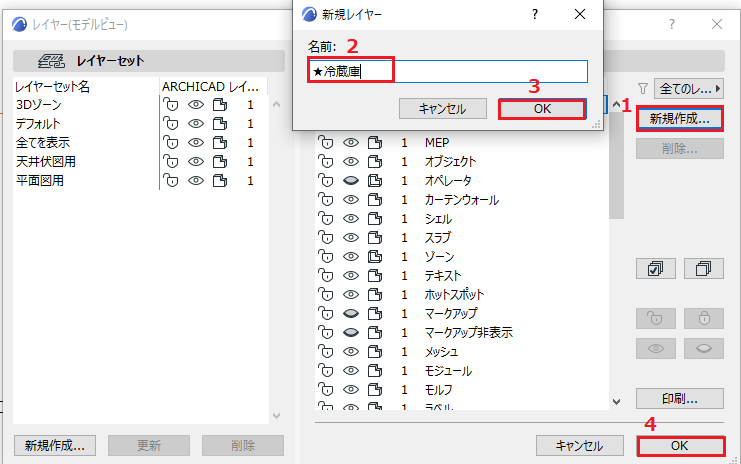
Task: Show the hidden マークアップ layer
Action: (351, 313)
